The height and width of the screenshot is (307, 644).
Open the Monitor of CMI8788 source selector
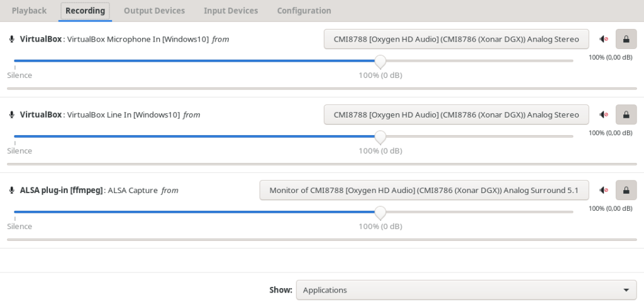[x=423, y=190]
